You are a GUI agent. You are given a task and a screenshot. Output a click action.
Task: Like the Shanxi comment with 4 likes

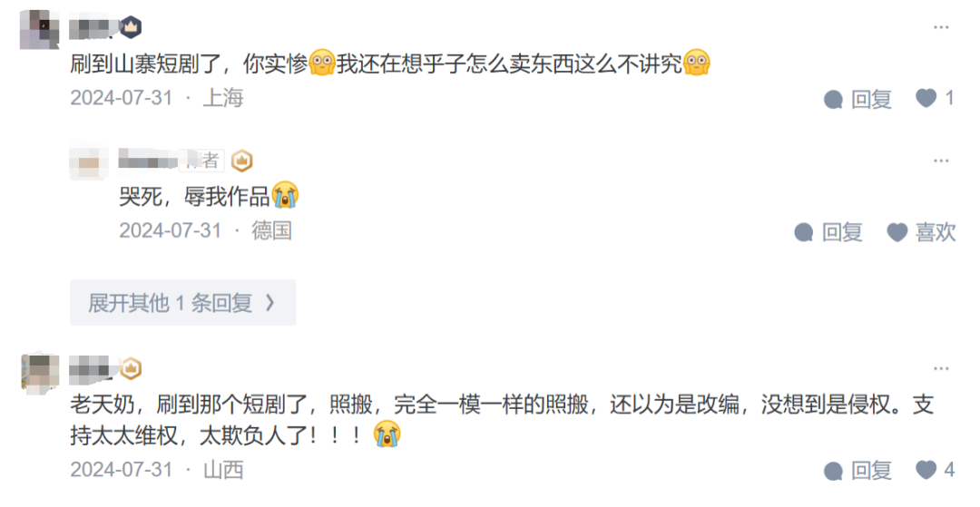tap(935, 470)
